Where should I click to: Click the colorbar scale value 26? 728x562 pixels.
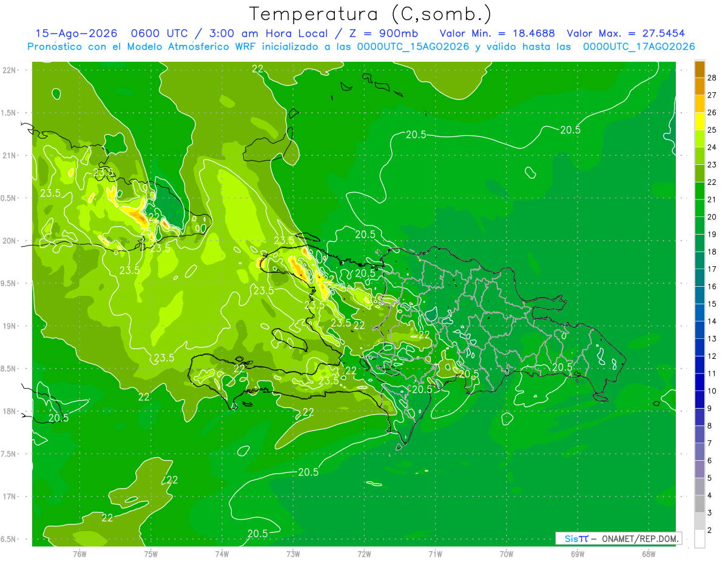pos(712,113)
